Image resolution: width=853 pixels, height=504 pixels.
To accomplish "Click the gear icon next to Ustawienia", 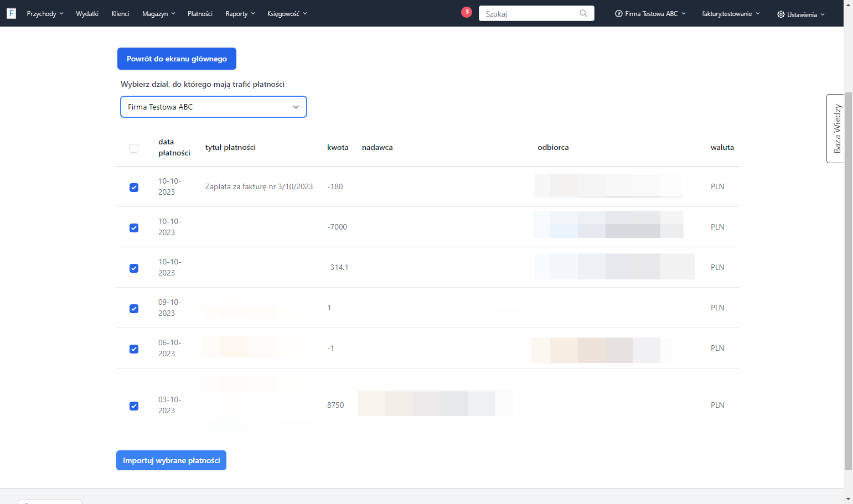I will point(781,14).
